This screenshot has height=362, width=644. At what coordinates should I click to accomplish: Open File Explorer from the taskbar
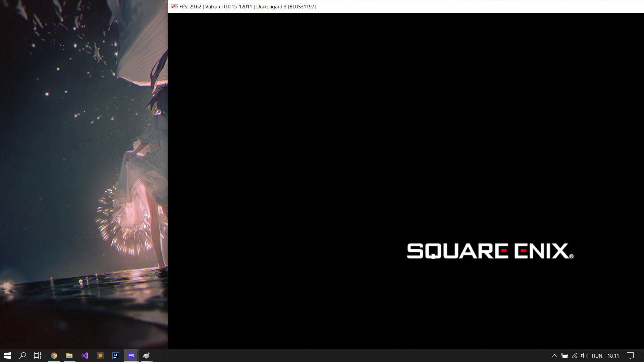tap(69, 356)
